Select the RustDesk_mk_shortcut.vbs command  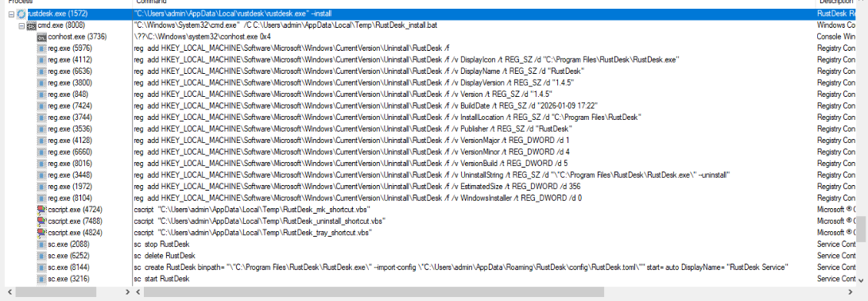(x=252, y=209)
